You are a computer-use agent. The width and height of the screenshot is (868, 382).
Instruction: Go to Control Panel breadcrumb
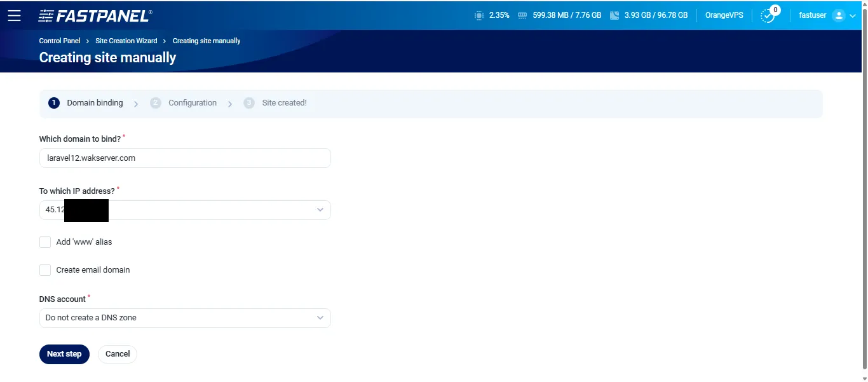point(60,41)
